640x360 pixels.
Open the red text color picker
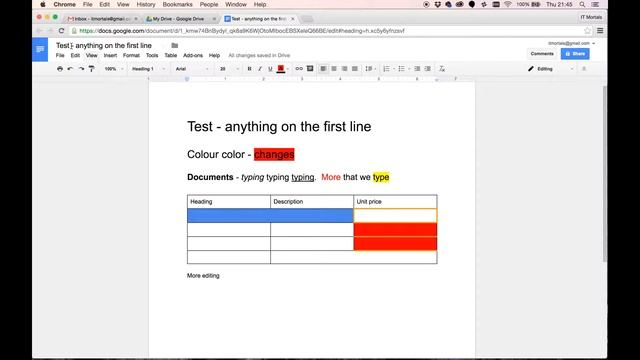pos(281,69)
